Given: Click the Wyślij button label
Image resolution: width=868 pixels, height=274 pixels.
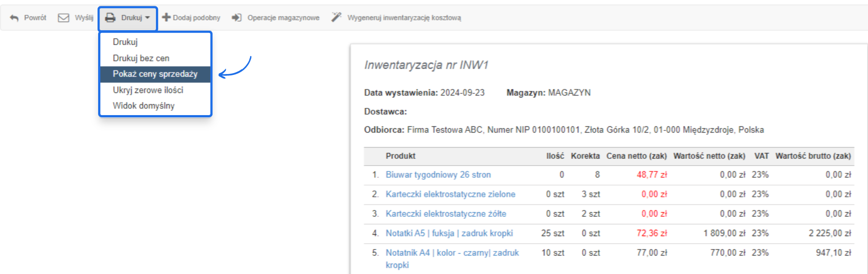Looking at the screenshot, I should 84,18.
